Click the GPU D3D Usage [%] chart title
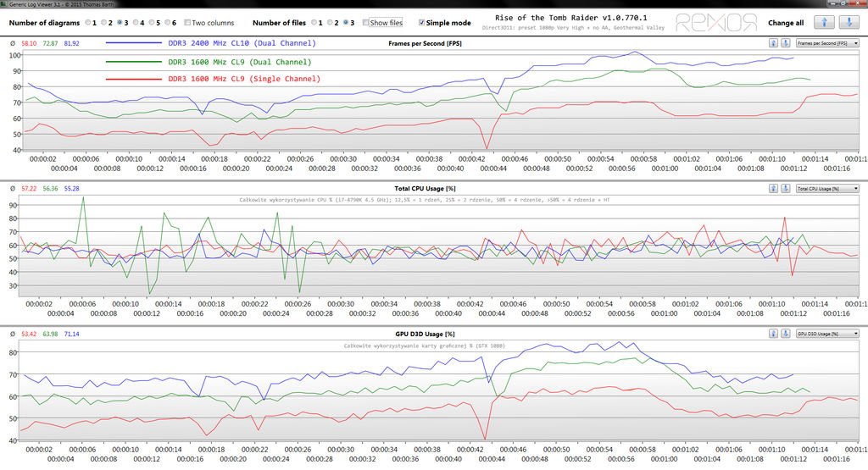Screen dimensions: 868x470 click(x=426, y=334)
